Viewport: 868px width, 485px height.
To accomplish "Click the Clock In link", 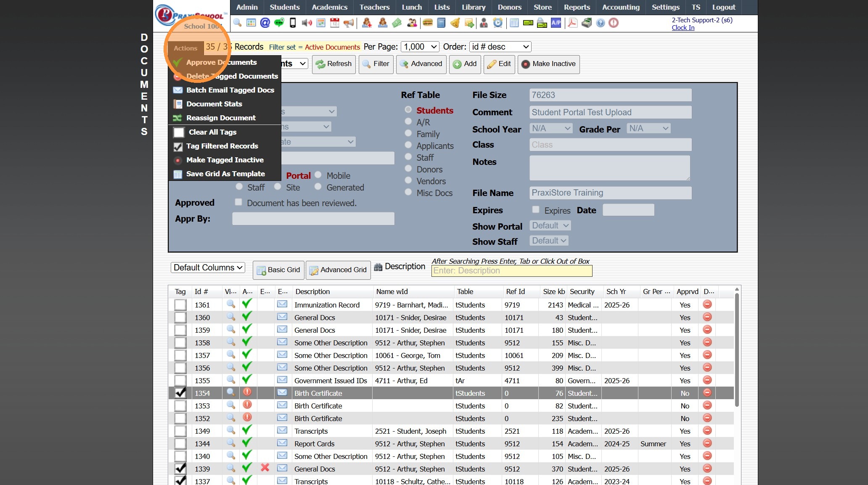I will click(683, 28).
